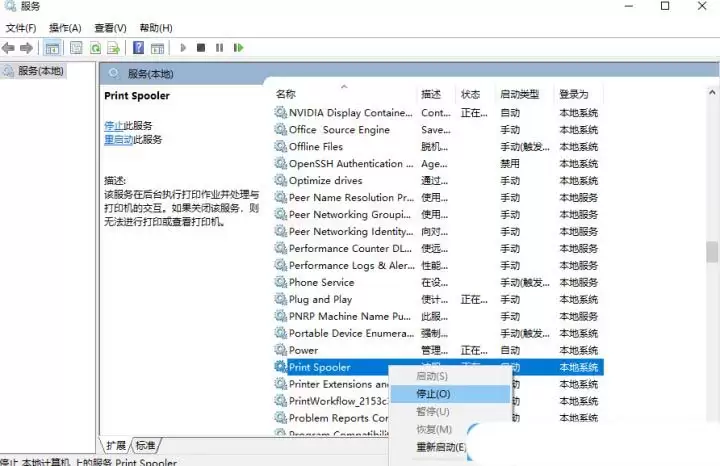
Task: Click 本地系统 login of Print Spooler row
Action: [579, 367]
